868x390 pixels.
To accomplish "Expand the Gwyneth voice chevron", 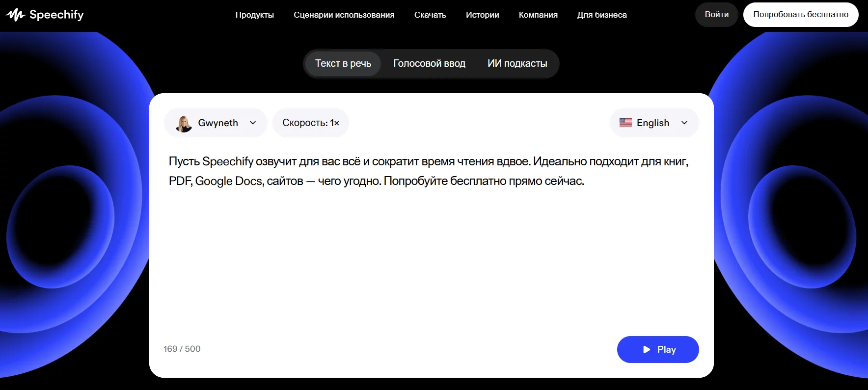I will click(x=253, y=123).
